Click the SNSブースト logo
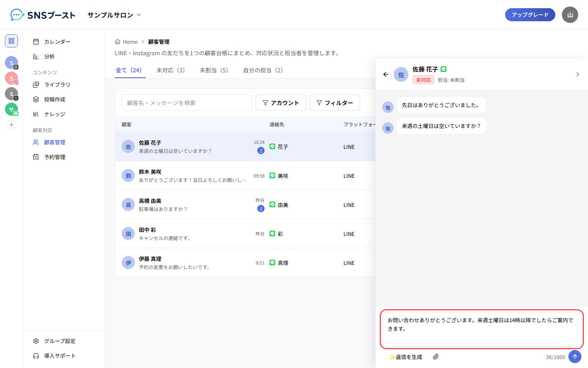 [x=43, y=15]
